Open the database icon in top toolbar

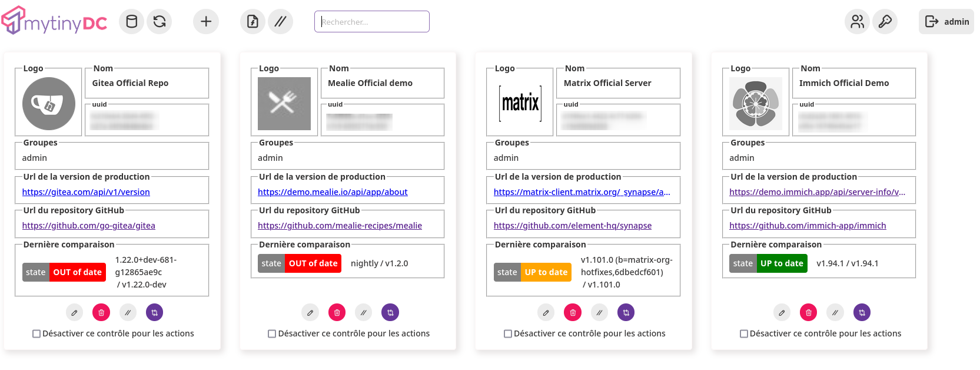[132, 22]
